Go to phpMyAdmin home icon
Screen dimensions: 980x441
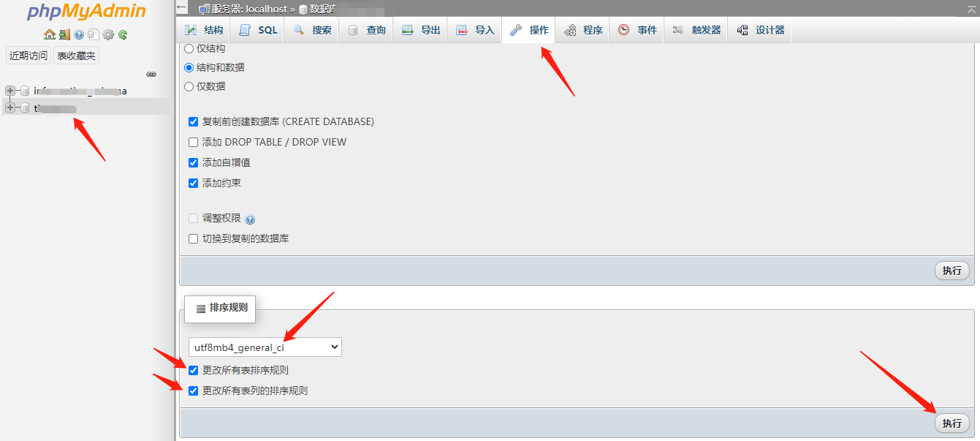click(49, 34)
